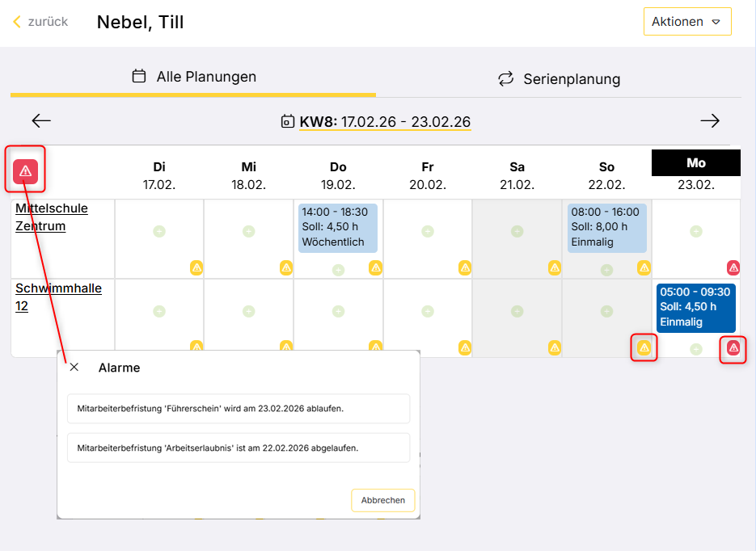Add shift for Schwimmhalle 12 on Friday
The height and width of the screenshot is (551, 756).
coord(428,311)
